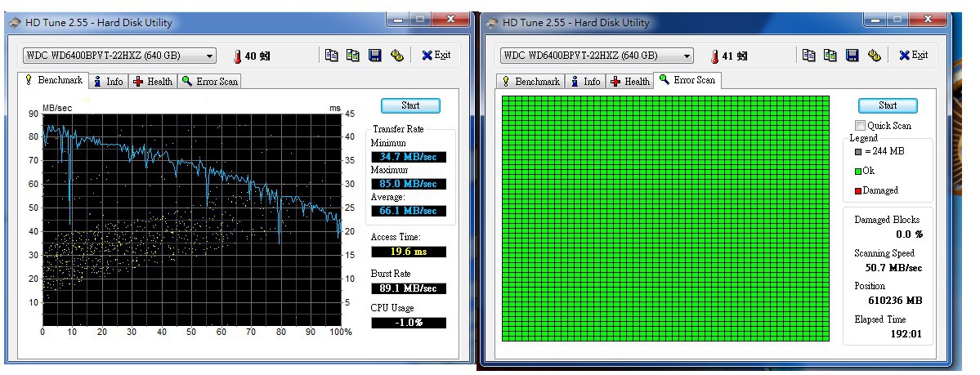Click the benchmark transfer rate graph
This screenshot has width=980, height=375.
tap(191, 220)
